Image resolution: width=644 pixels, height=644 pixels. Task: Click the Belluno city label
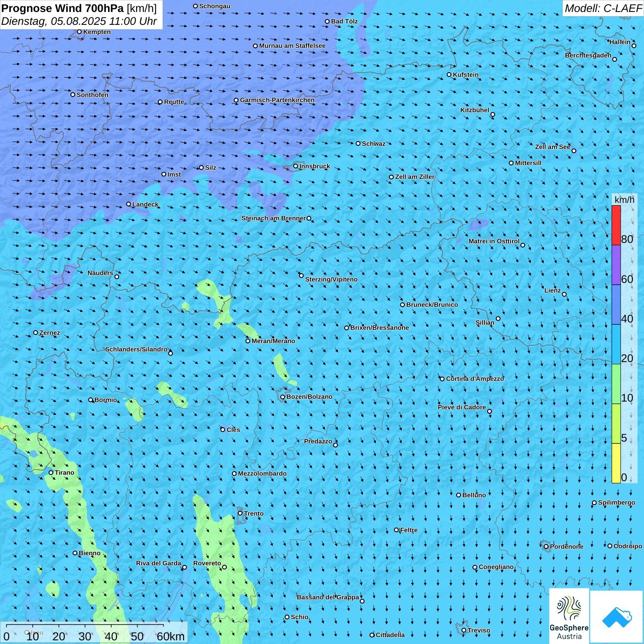coord(474,495)
